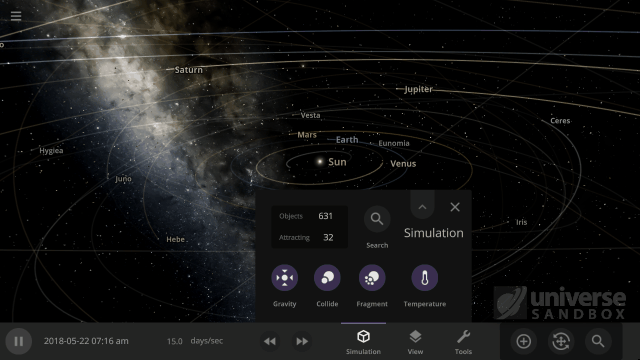Click the add object plus icon

coord(523,341)
